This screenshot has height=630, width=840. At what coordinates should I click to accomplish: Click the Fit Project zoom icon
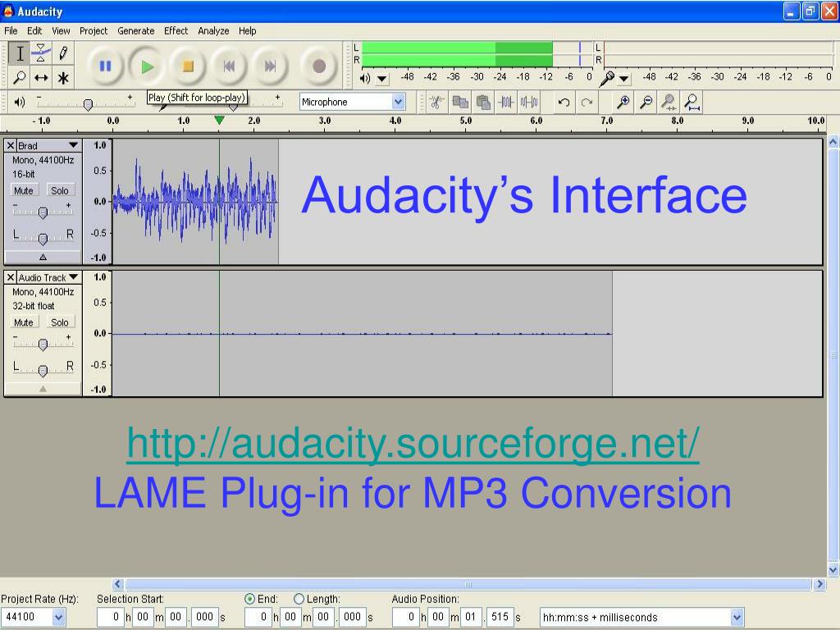point(692,102)
